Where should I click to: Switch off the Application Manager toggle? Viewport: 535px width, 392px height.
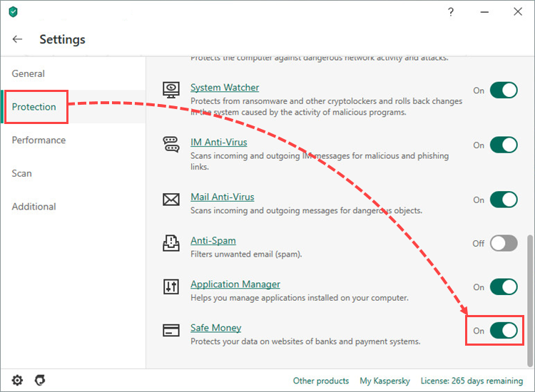tap(504, 287)
